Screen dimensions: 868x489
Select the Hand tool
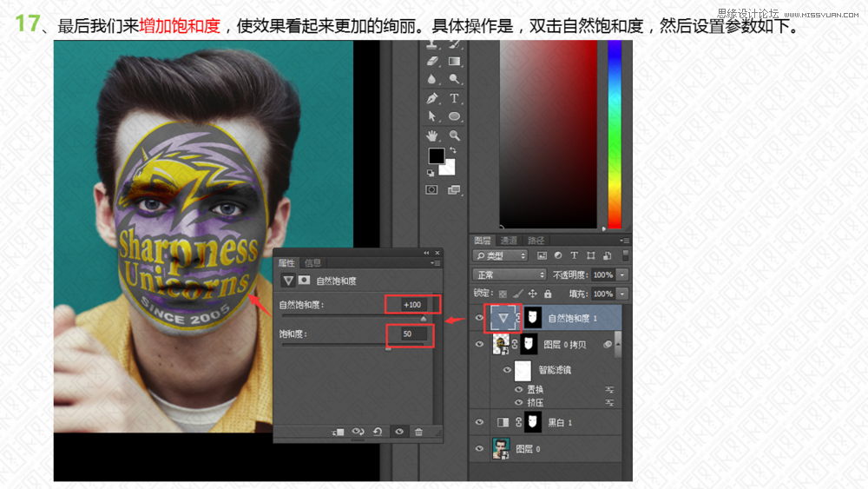click(431, 135)
